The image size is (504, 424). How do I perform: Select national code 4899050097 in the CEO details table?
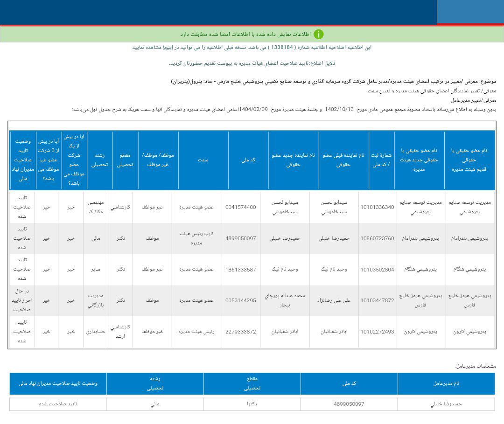tap(349, 404)
